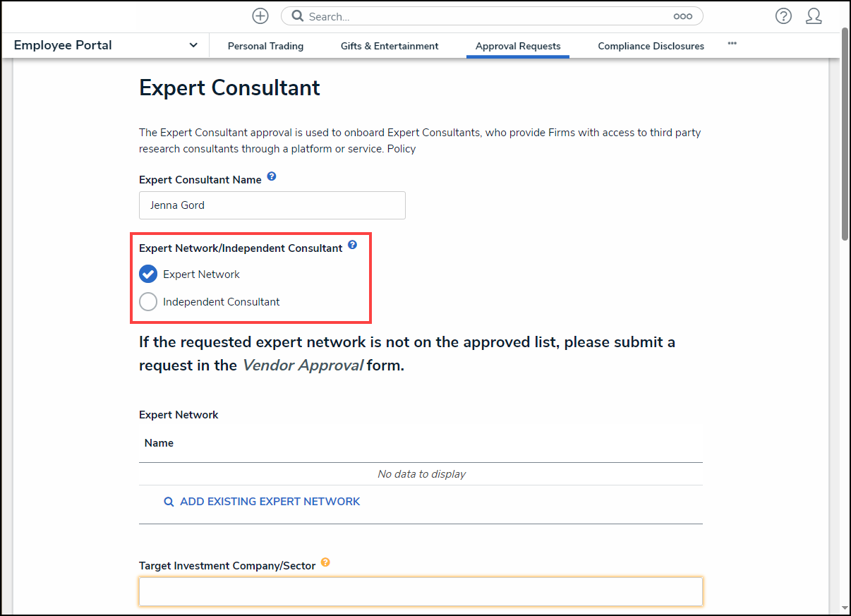Click the Target Investment Company/Sector input field
Viewport: 851px width, 616px height.
click(421, 591)
